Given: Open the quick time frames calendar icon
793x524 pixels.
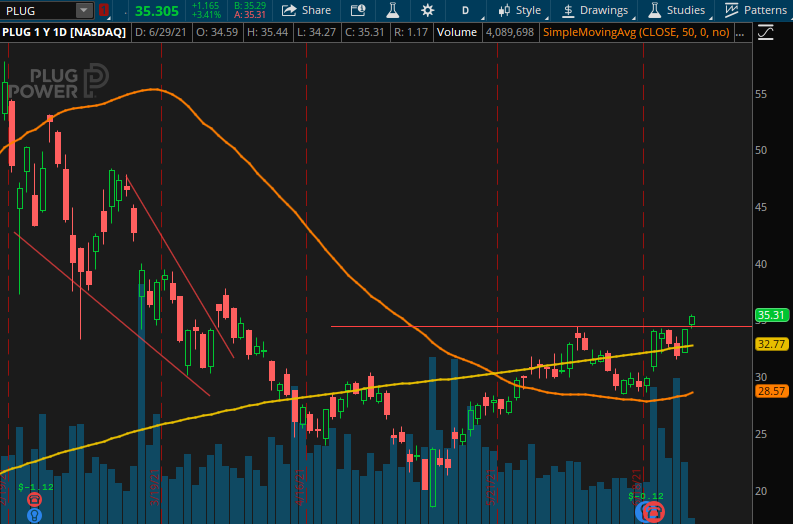Looking at the screenshot, I should pos(358,10).
